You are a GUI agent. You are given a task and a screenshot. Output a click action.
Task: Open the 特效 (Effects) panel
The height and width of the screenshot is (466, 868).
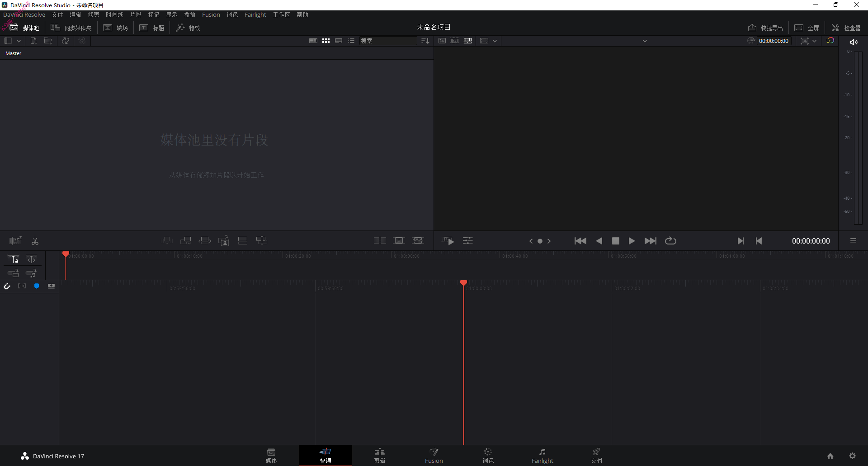pyautogui.click(x=188, y=28)
